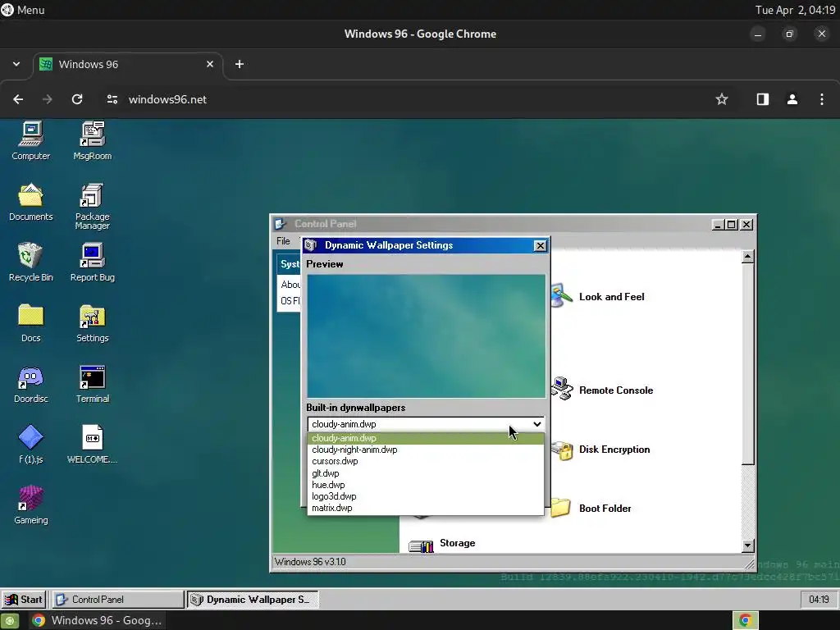Choose logo3d.dwp from the list
The width and height of the screenshot is (840, 630).
(426, 496)
